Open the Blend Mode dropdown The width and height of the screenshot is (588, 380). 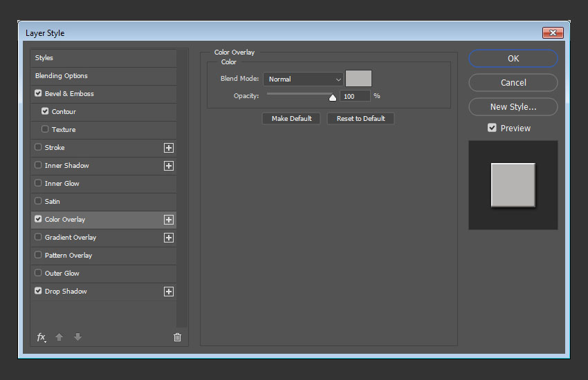(x=303, y=79)
